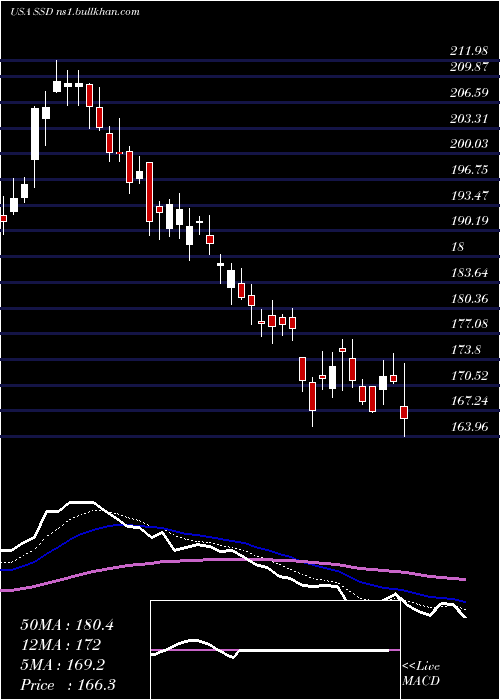Click the 180.36 price level label
The height and width of the screenshot is (700, 500).
click(469, 298)
